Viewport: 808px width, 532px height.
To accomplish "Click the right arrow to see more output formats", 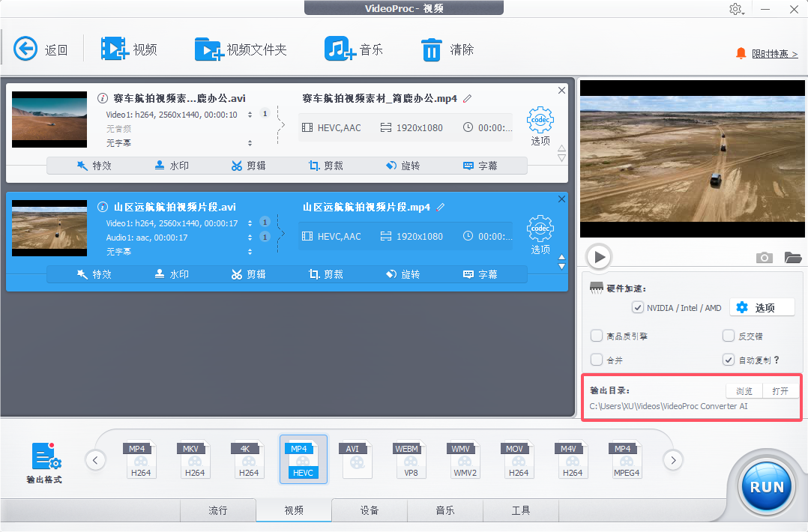I will click(672, 459).
